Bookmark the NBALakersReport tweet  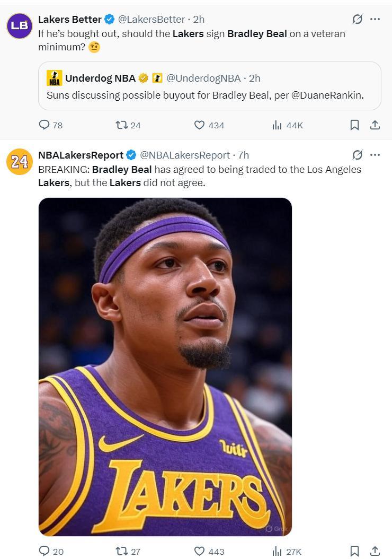click(354, 551)
